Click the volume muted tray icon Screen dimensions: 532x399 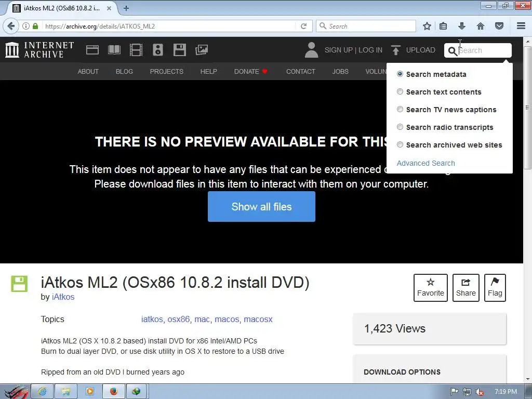point(480,392)
